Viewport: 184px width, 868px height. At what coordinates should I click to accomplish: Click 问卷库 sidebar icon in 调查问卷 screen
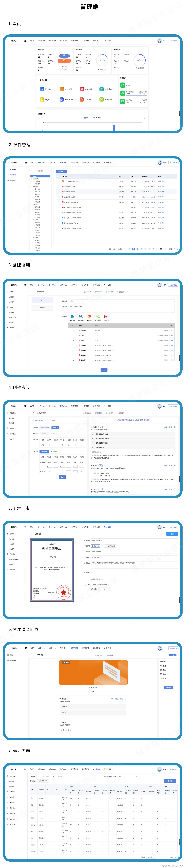coord(8,655)
